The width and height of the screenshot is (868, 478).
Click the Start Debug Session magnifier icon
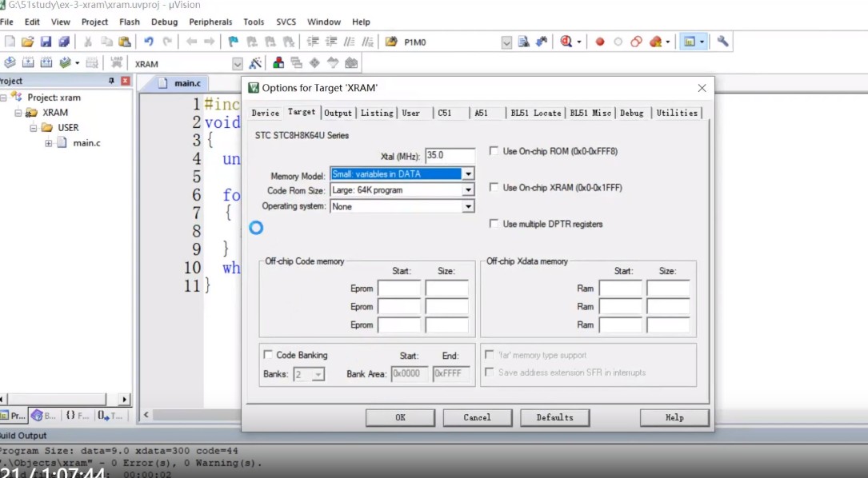coord(566,42)
